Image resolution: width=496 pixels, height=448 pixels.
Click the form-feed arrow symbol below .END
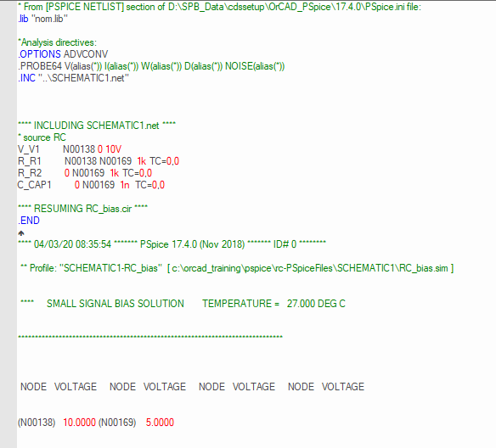coord(21,233)
